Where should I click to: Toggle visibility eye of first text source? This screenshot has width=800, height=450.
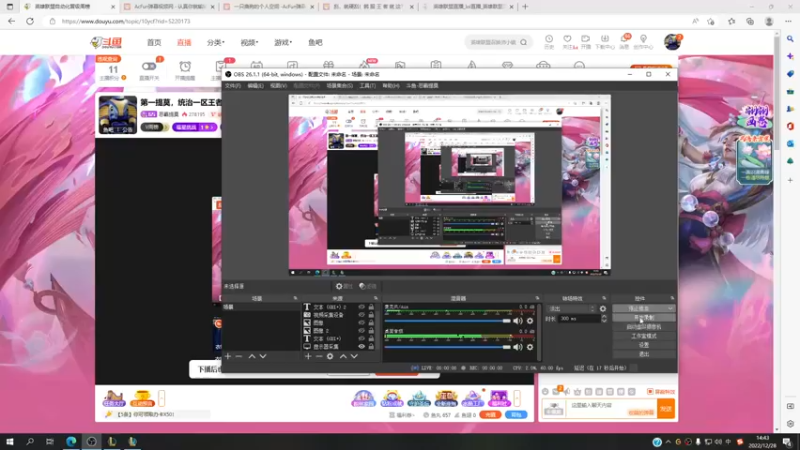361,307
